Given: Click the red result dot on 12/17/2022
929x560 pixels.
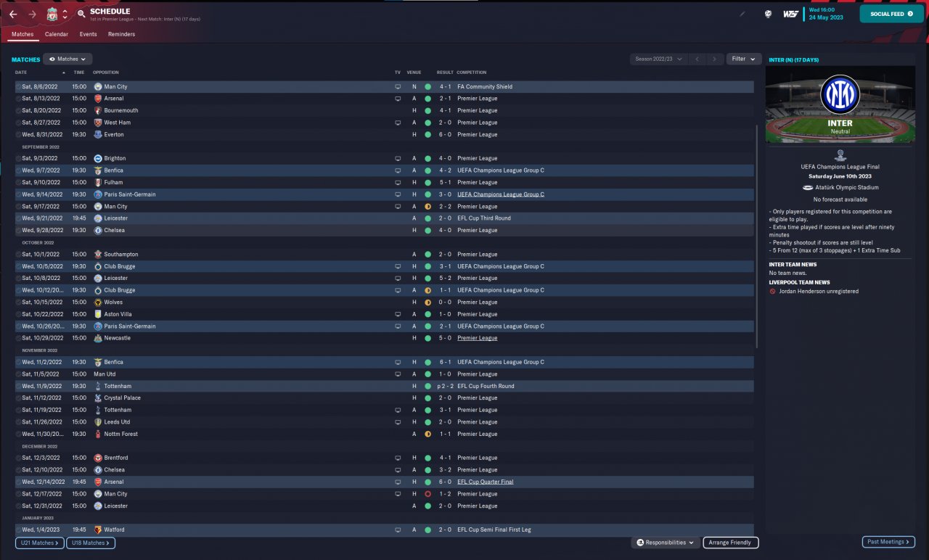Looking at the screenshot, I should pyautogui.click(x=428, y=494).
